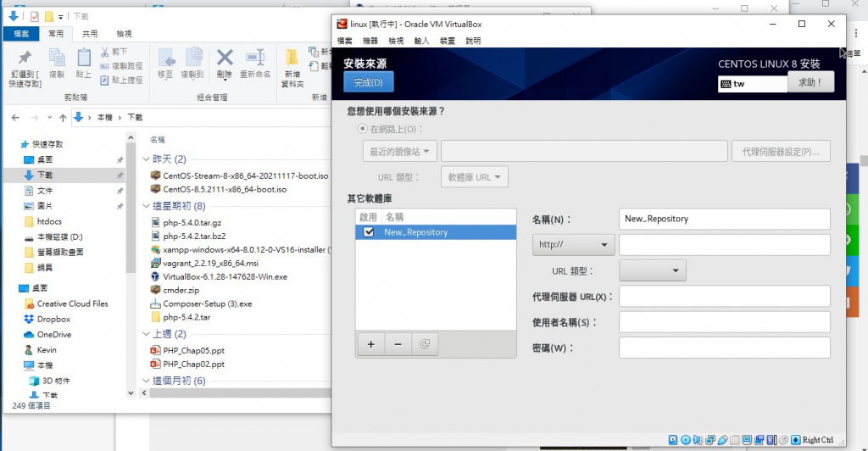The height and width of the screenshot is (451, 868).
Task: Click the repository URL input field next to http://
Action: (725, 245)
